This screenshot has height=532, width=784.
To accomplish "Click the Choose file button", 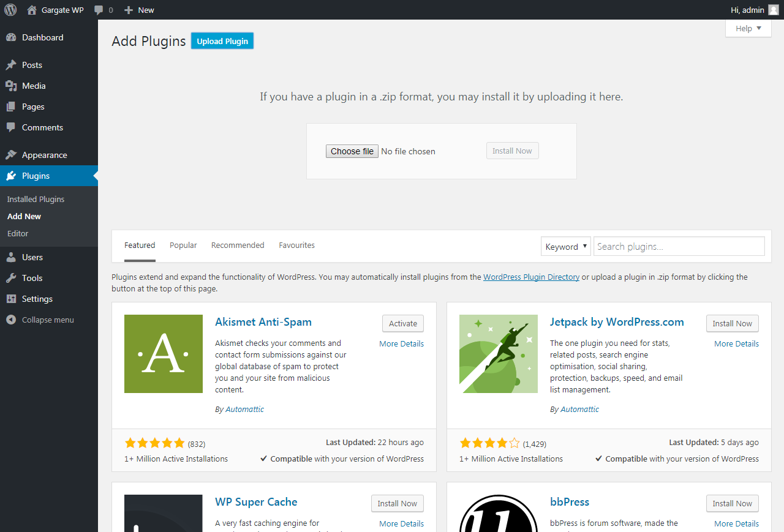I will 352,151.
